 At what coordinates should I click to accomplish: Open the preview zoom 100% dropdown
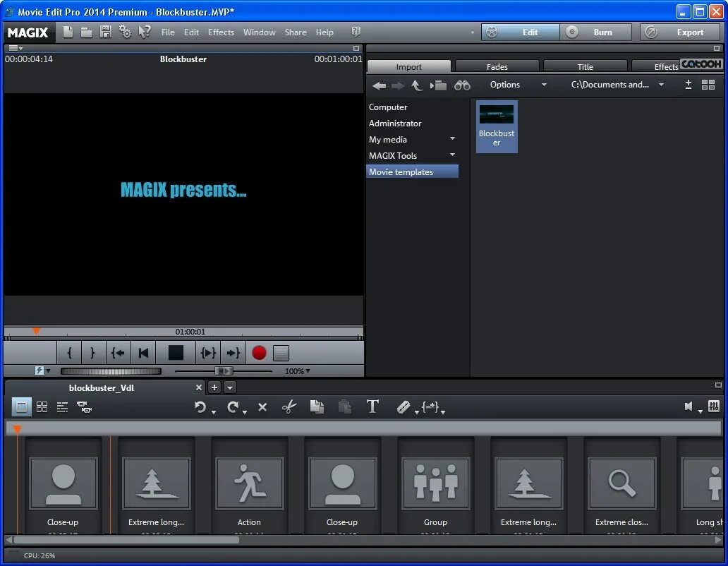pos(297,371)
